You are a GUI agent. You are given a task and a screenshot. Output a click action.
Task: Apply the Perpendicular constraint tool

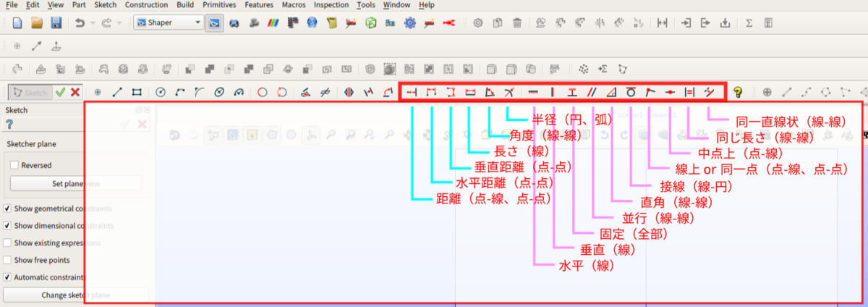point(611,92)
